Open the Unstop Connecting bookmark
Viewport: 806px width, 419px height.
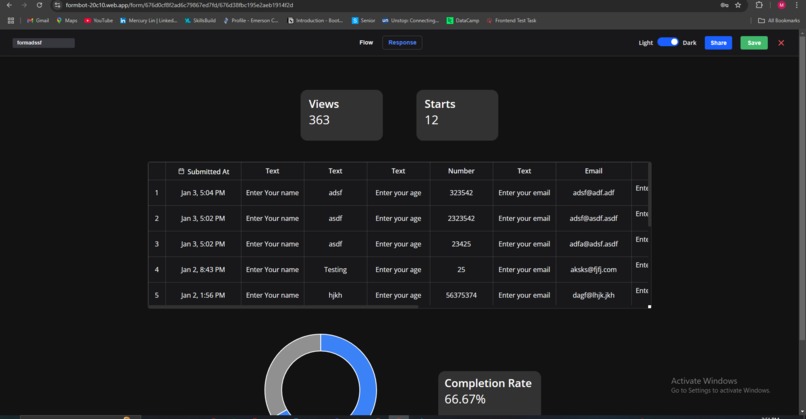click(410, 21)
